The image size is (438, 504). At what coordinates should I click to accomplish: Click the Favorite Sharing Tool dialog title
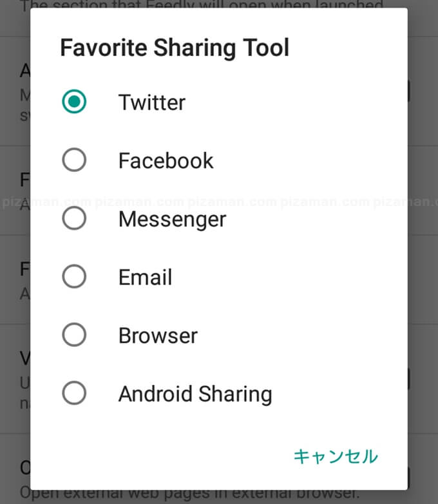175,48
